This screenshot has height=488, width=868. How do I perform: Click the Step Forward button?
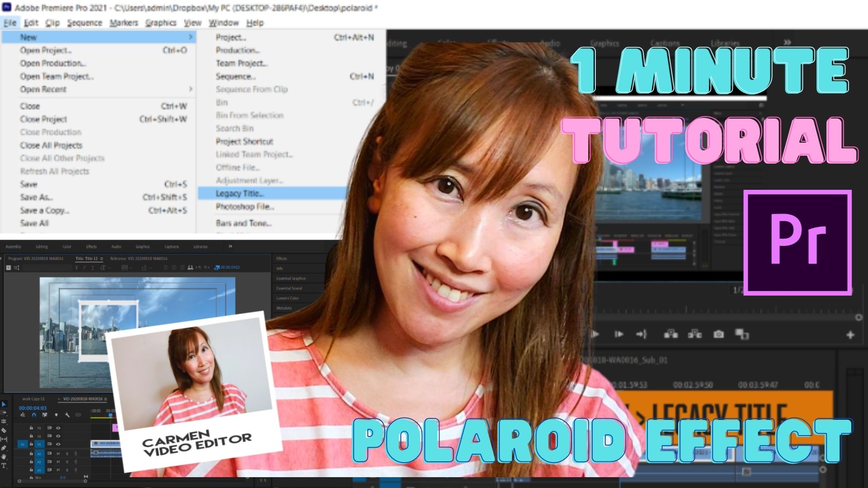point(618,334)
